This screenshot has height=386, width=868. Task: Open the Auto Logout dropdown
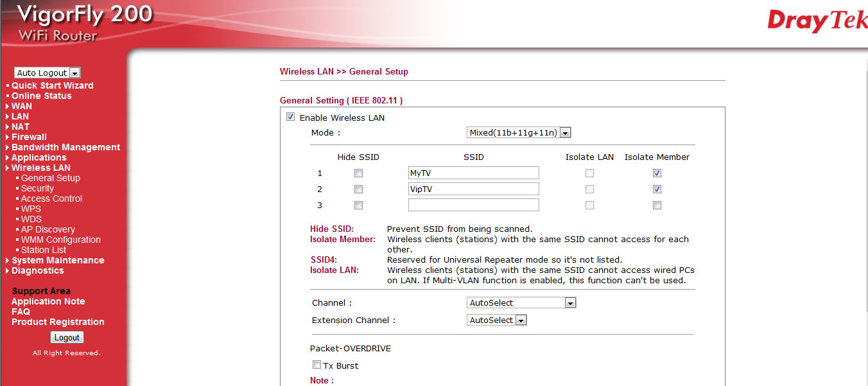pos(48,73)
